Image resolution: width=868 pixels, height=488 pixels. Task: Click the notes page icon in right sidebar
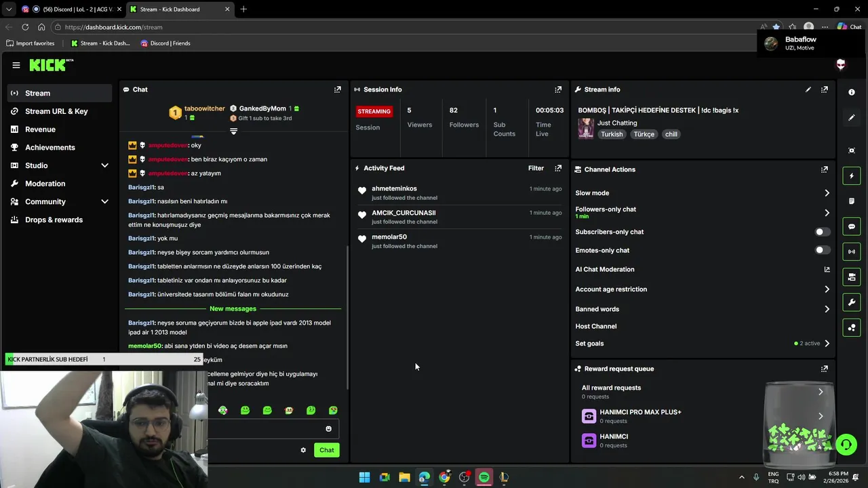click(x=852, y=201)
